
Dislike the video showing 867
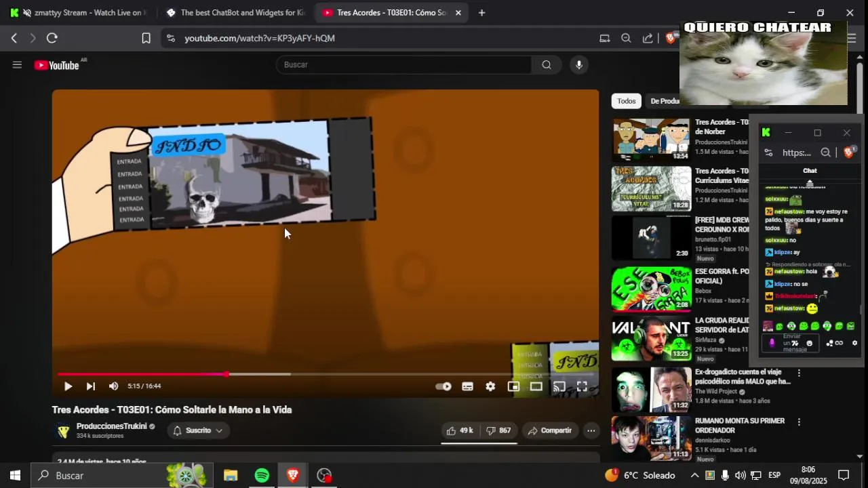tap(498, 430)
